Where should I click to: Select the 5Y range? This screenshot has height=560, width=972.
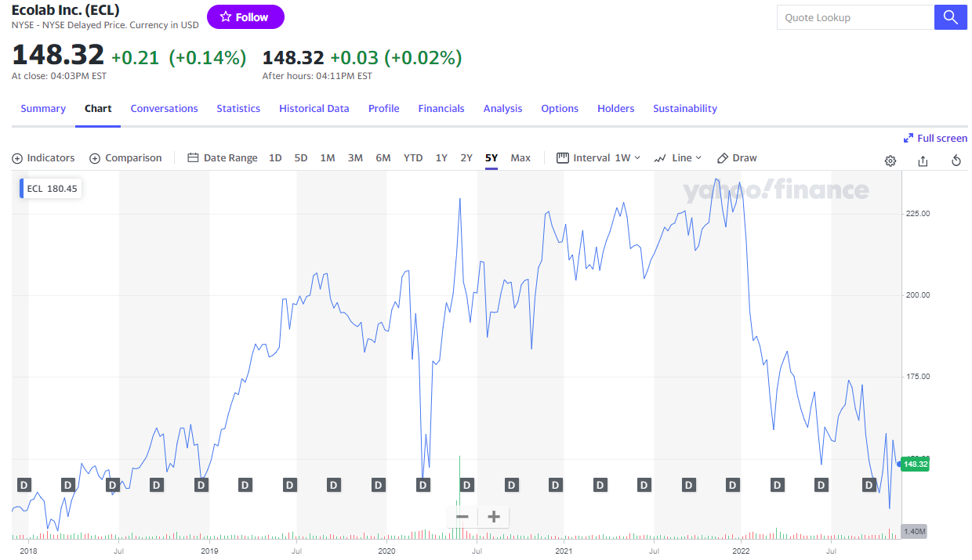(491, 158)
